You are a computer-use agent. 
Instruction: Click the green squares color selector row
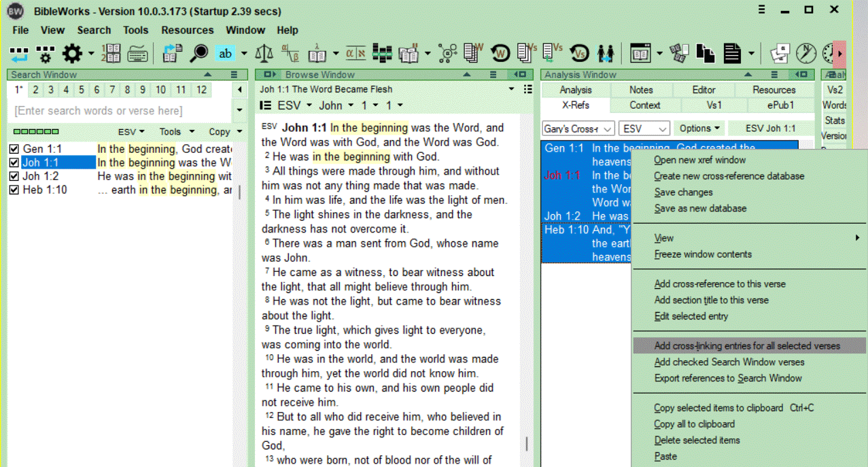pos(36,132)
